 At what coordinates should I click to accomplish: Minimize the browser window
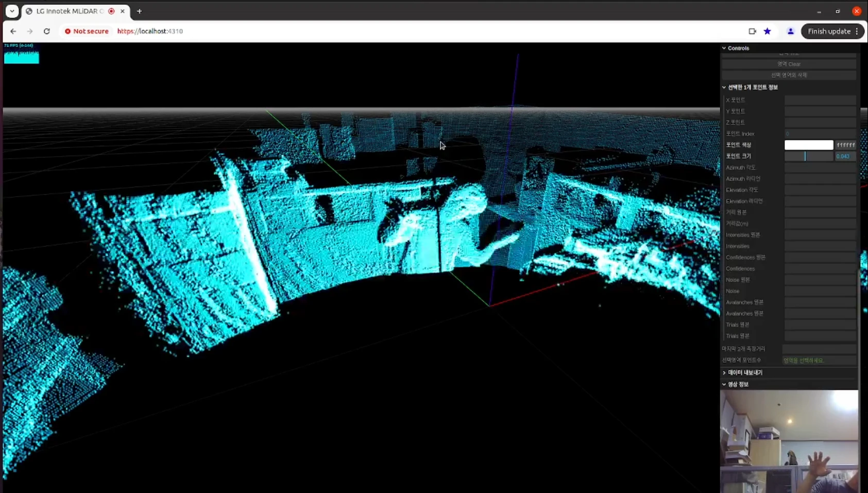click(x=819, y=11)
